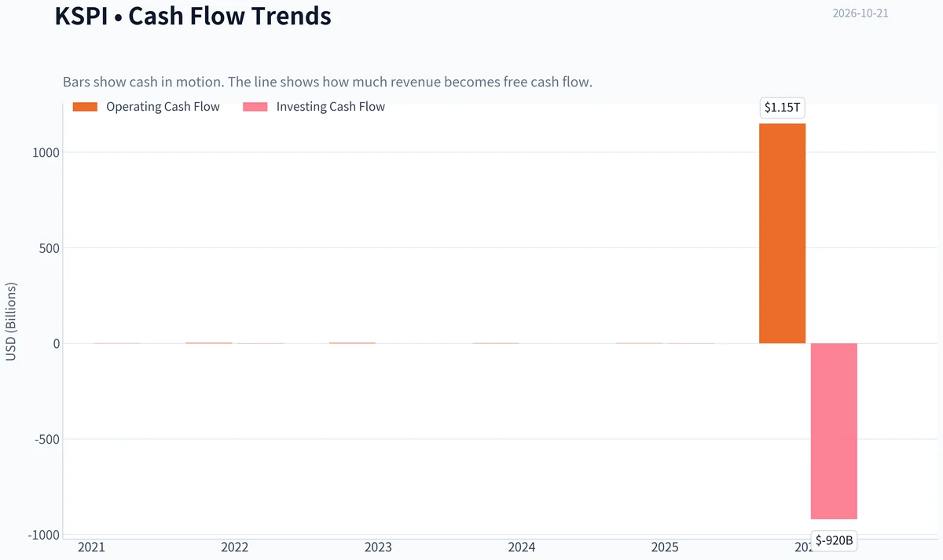Toggle the "Investing Cash Flow" legend label
The height and width of the screenshot is (560, 943).
[331, 107]
